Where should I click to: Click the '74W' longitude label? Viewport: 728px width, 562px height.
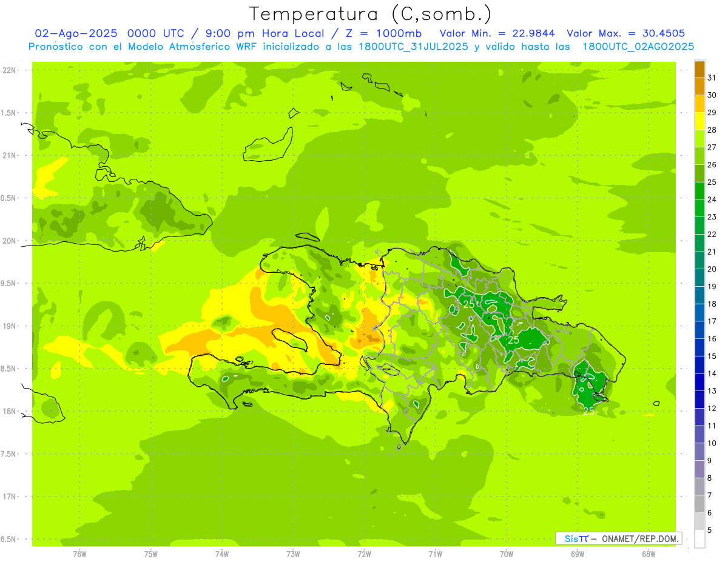[x=221, y=554]
